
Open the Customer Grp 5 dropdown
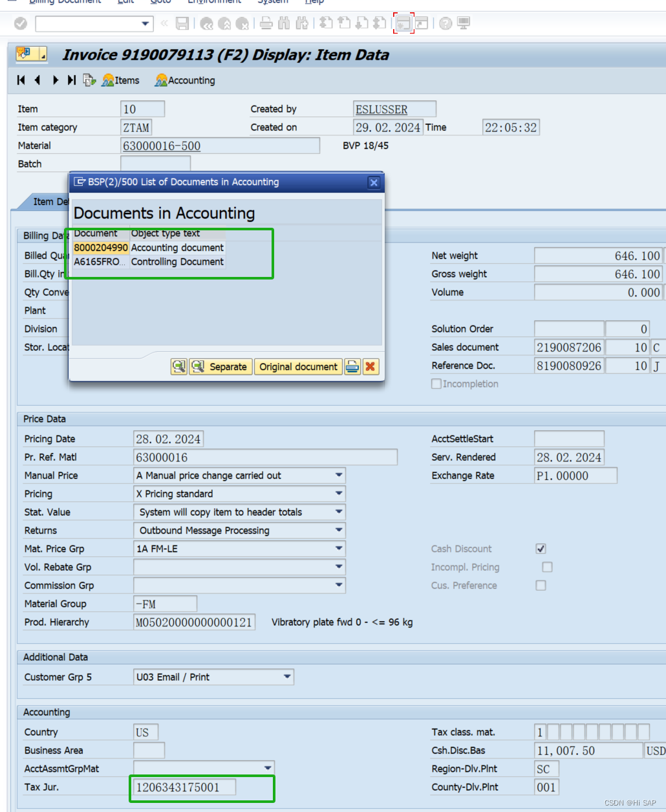287,677
